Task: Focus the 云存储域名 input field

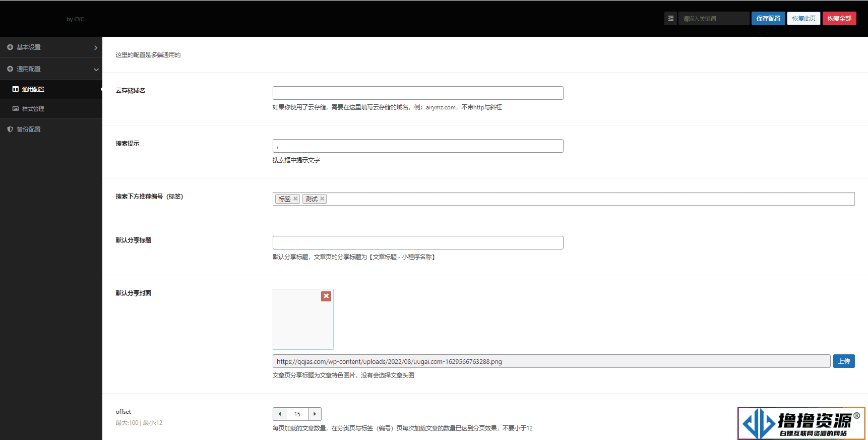Action: [418, 93]
